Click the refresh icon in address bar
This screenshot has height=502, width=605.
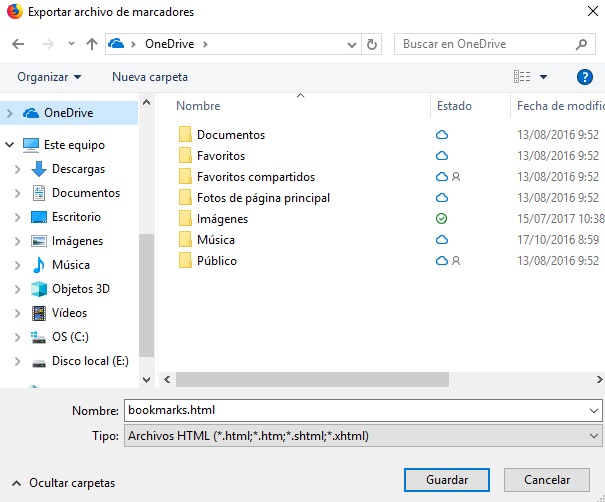[372, 44]
